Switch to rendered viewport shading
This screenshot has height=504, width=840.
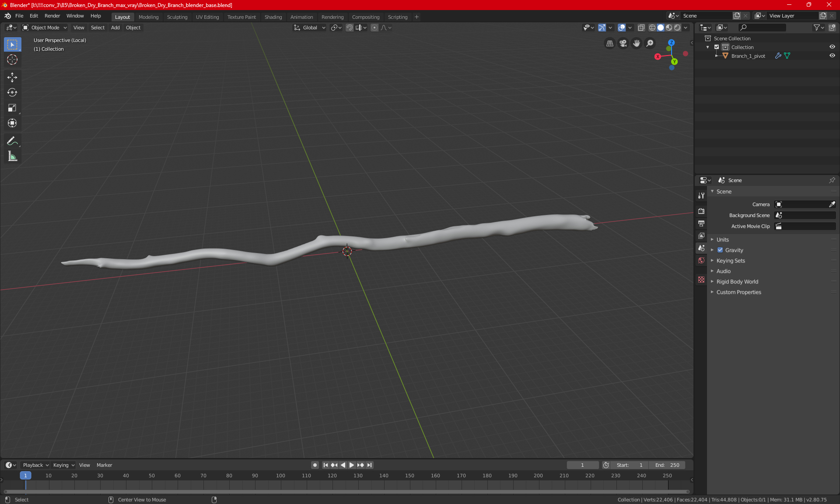coord(677,28)
